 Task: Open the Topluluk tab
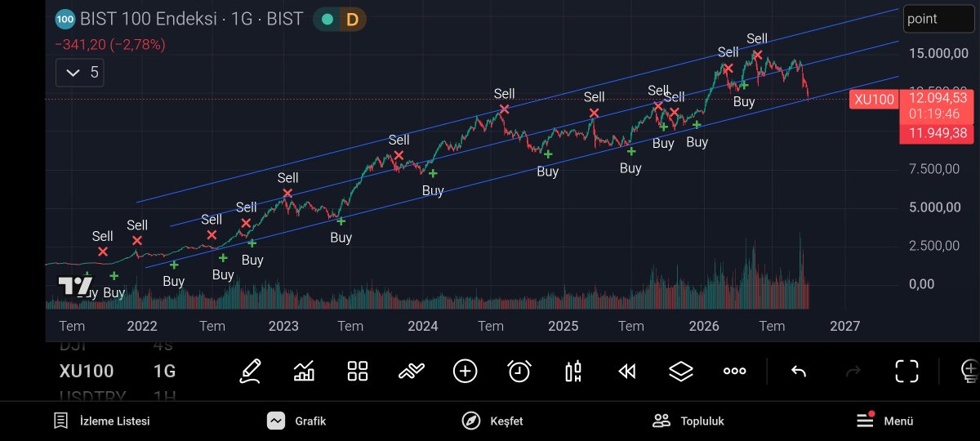[688, 421]
